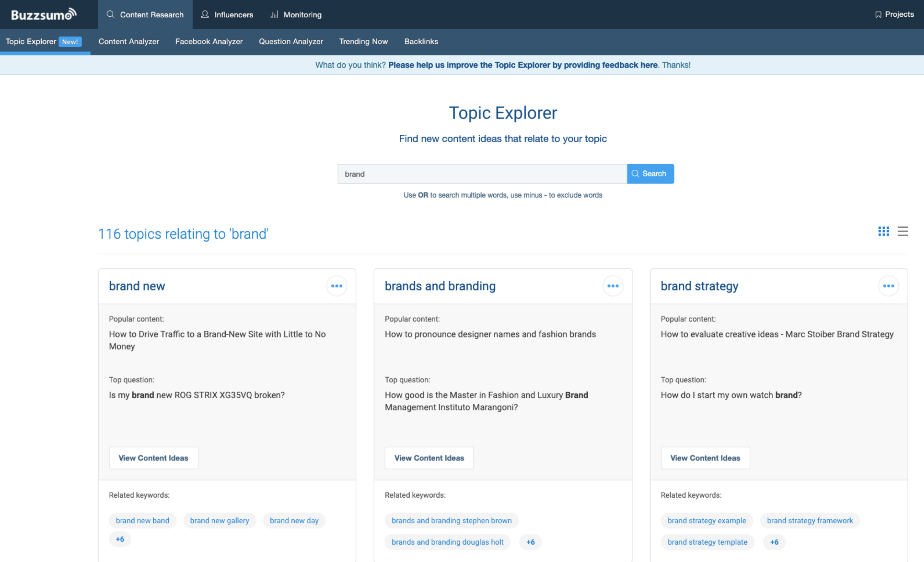Select keyword 'brands and branding douglas holt'

coord(447,542)
